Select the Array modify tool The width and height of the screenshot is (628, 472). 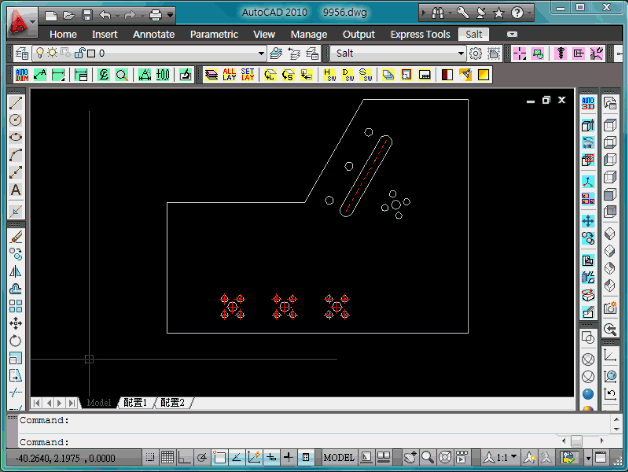click(16, 306)
